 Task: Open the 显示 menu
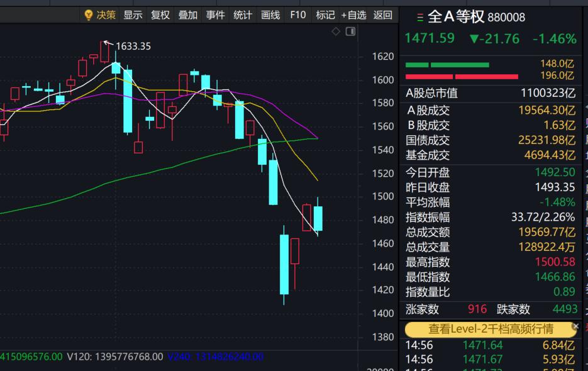133,15
